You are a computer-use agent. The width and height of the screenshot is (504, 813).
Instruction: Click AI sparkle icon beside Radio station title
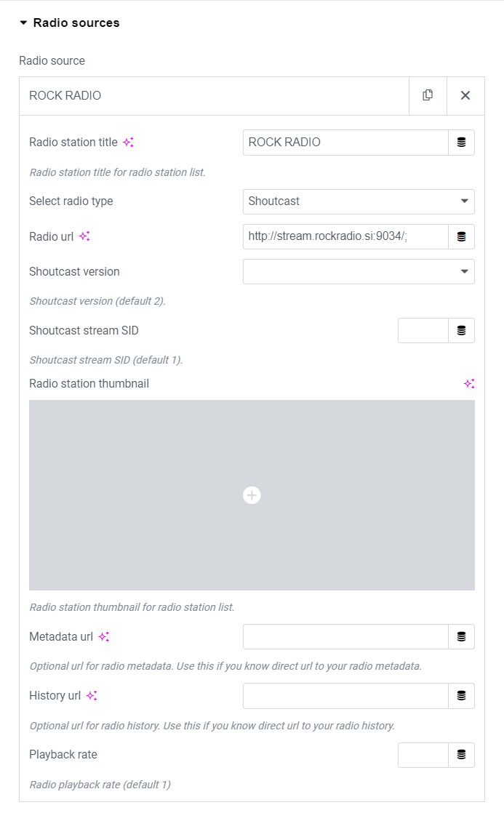click(x=128, y=143)
